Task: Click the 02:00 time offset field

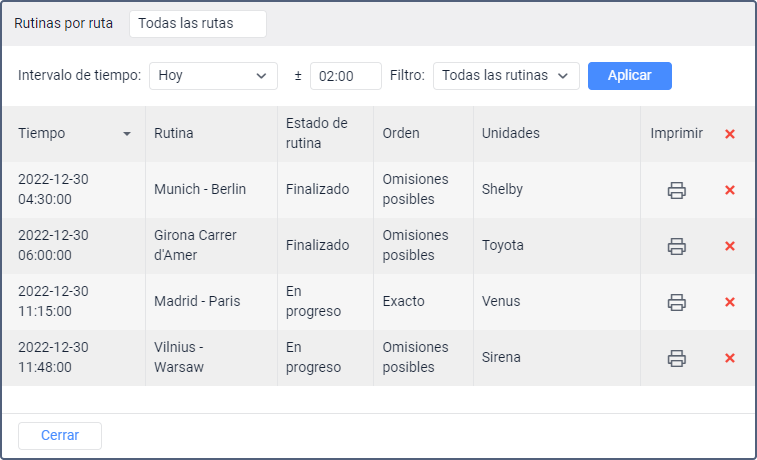Action: 346,76
